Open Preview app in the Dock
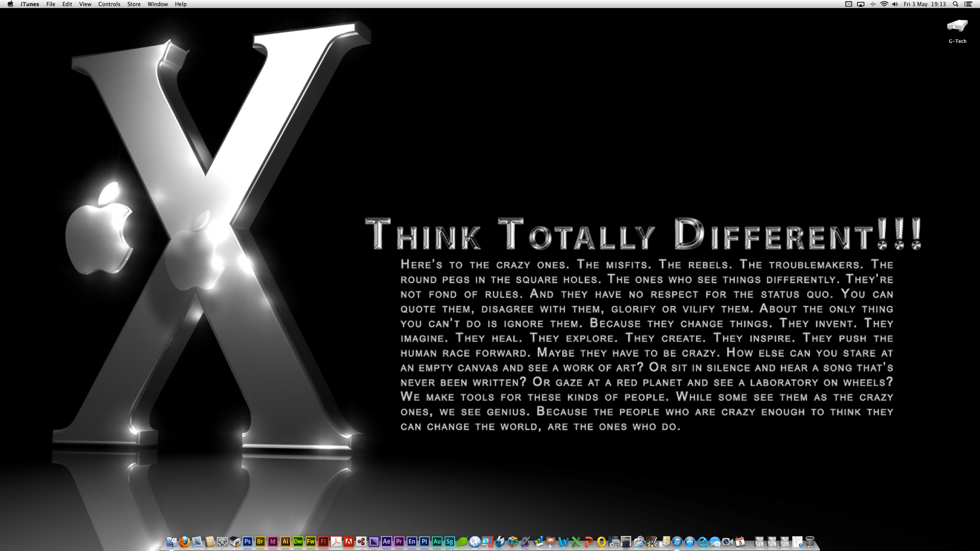The width and height of the screenshot is (980, 551). click(639, 541)
